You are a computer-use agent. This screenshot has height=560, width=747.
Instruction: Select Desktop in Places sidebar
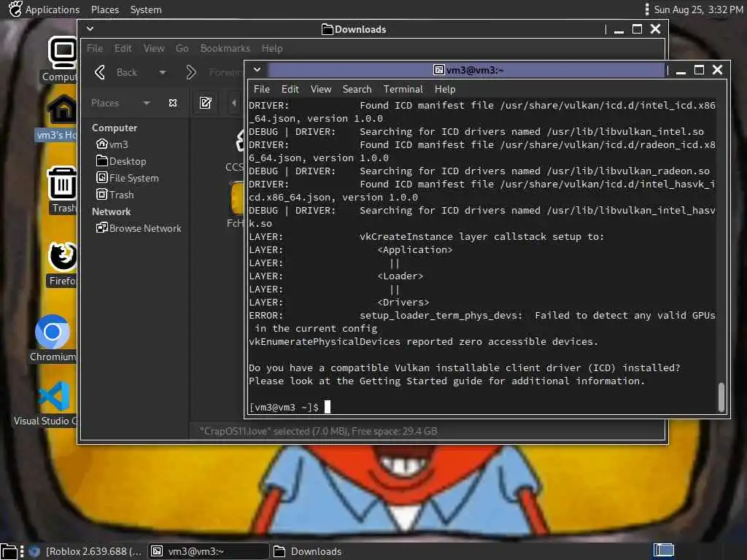point(121,161)
